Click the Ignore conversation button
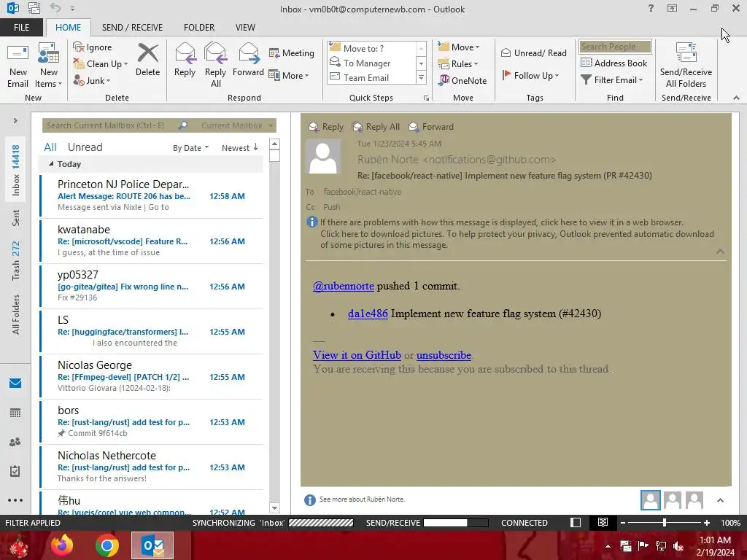747x560 pixels. tap(93, 47)
